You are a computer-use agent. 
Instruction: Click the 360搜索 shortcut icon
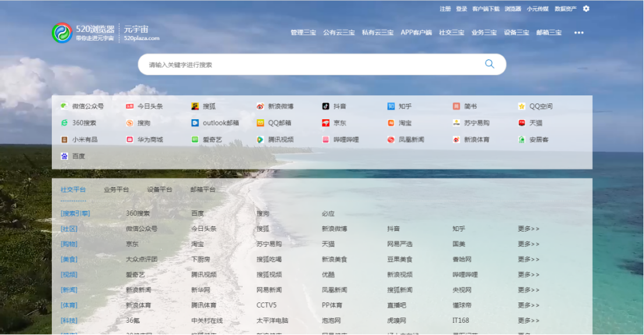(65, 123)
